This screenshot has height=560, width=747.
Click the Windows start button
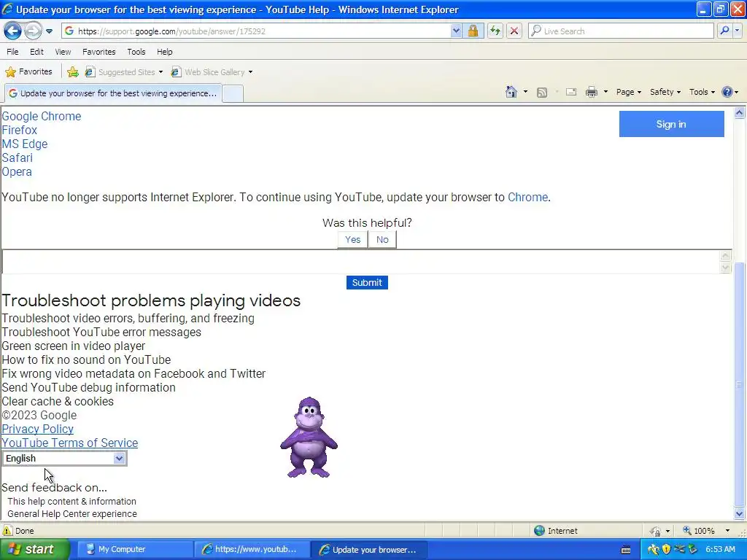[35, 550]
